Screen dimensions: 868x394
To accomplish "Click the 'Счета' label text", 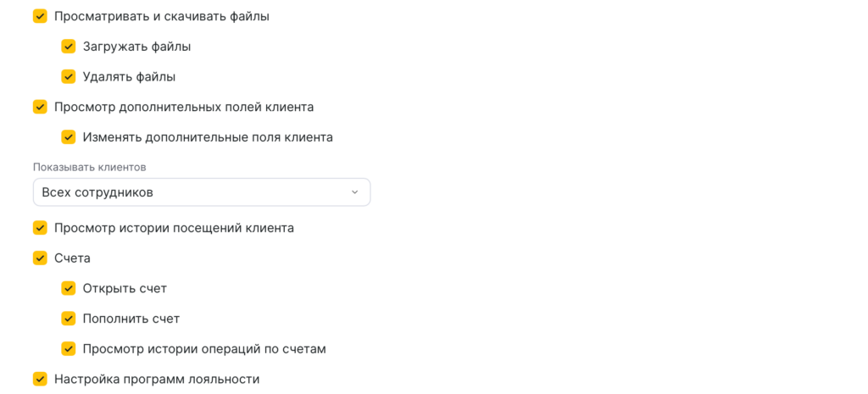I will point(72,258).
